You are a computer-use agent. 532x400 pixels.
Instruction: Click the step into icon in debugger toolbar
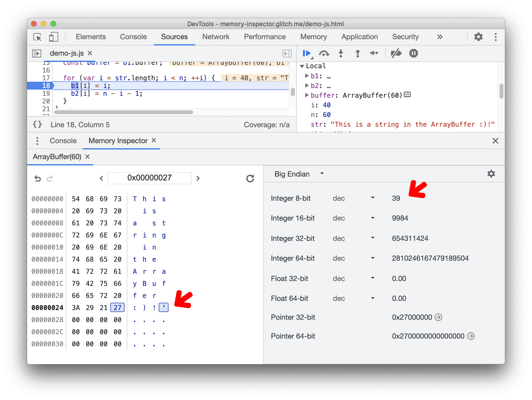[x=341, y=53]
